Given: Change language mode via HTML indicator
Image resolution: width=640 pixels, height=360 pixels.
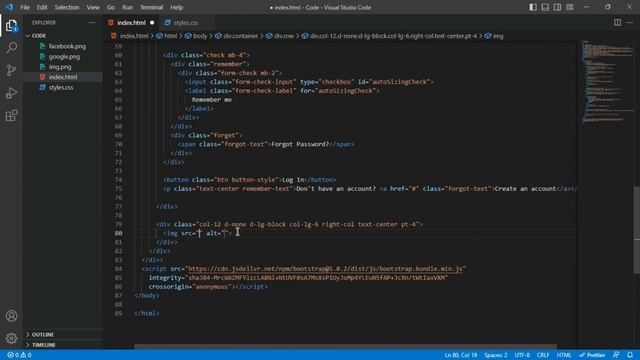Looking at the screenshot, I should coord(564,355).
